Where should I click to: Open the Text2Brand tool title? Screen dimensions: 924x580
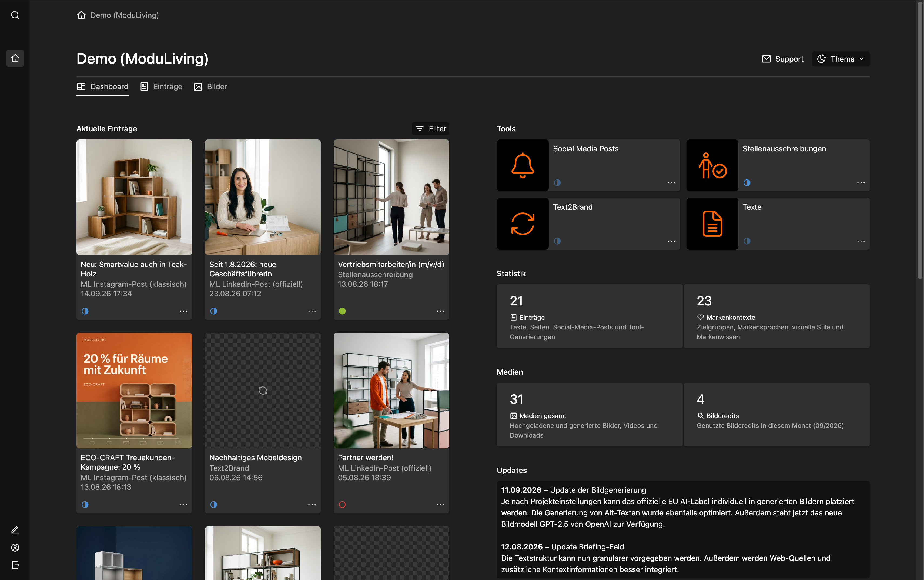click(573, 207)
